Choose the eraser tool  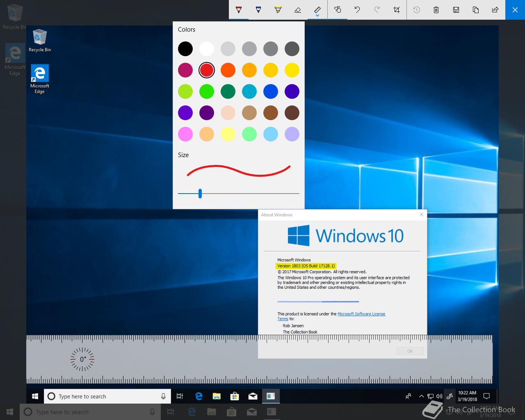pyautogui.click(x=298, y=10)
